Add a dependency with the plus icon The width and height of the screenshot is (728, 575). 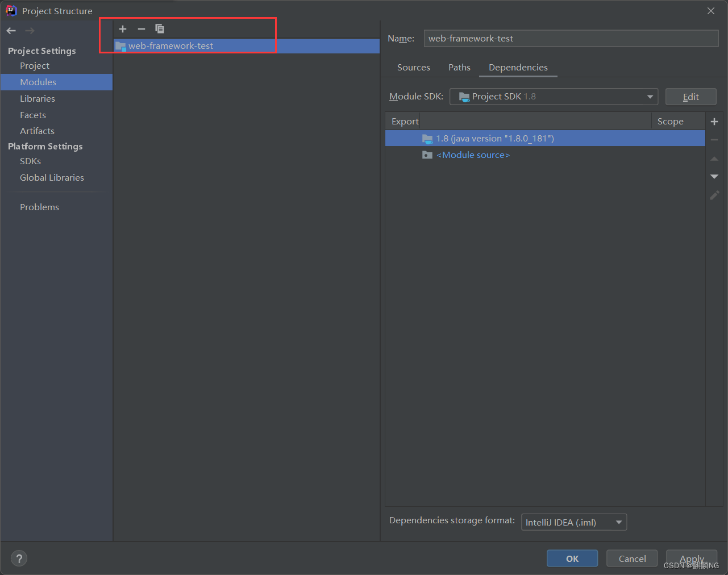pyautogui.click(x=714, y=122)
